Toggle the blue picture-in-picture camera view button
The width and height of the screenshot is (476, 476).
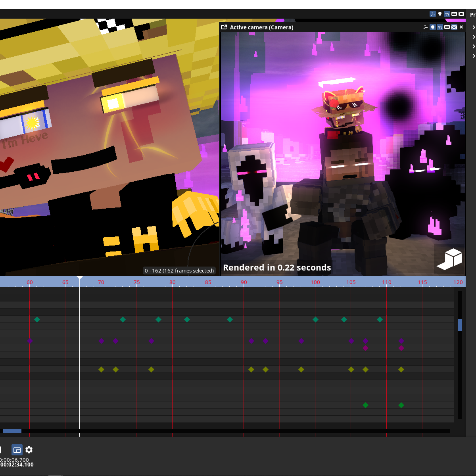[x=17, y=450]
